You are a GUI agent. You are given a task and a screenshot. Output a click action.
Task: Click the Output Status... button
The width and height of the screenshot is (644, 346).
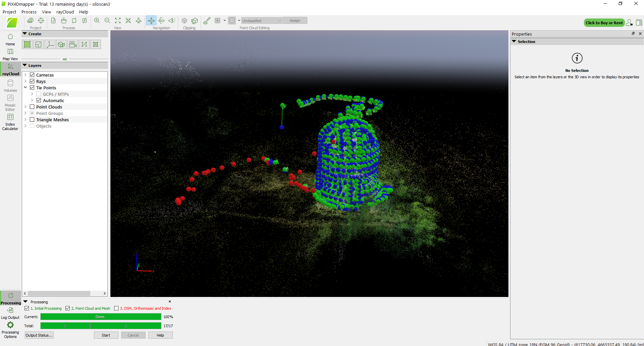coord(39,335)
